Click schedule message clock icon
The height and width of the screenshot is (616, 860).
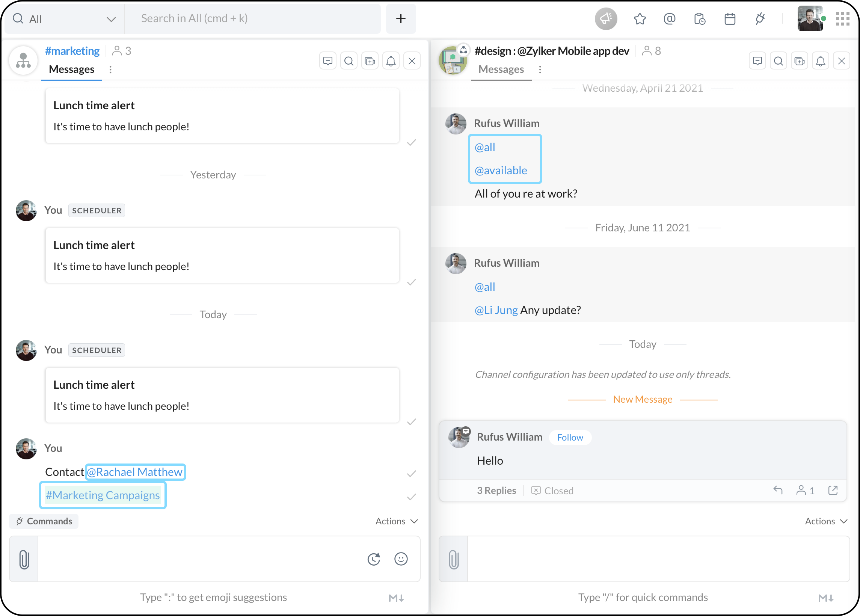374,559
